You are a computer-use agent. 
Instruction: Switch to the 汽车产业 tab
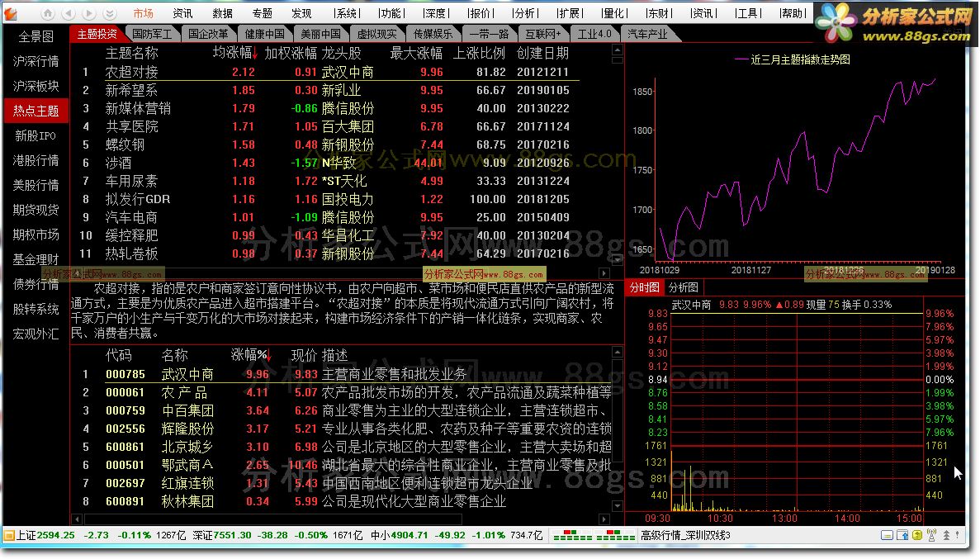(647, 34)
